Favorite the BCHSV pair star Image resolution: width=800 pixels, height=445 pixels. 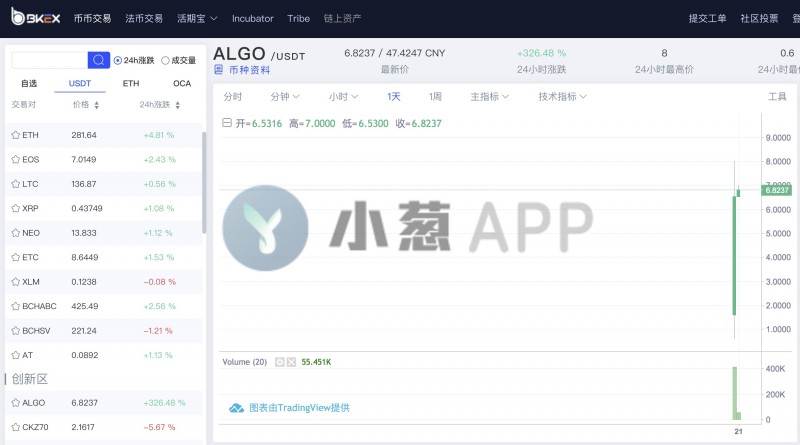[x=16, y=331]
